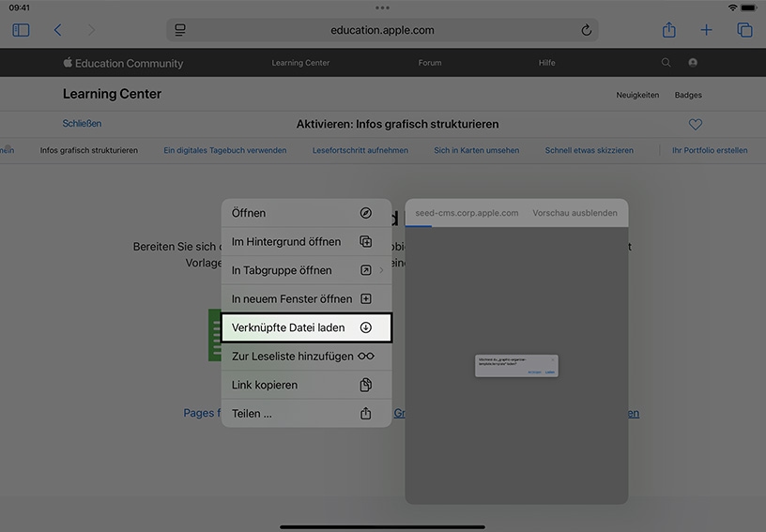Select Verknüpfte Datei laden
The height and width of the screenshot is (532, 766).
(306, 327)
